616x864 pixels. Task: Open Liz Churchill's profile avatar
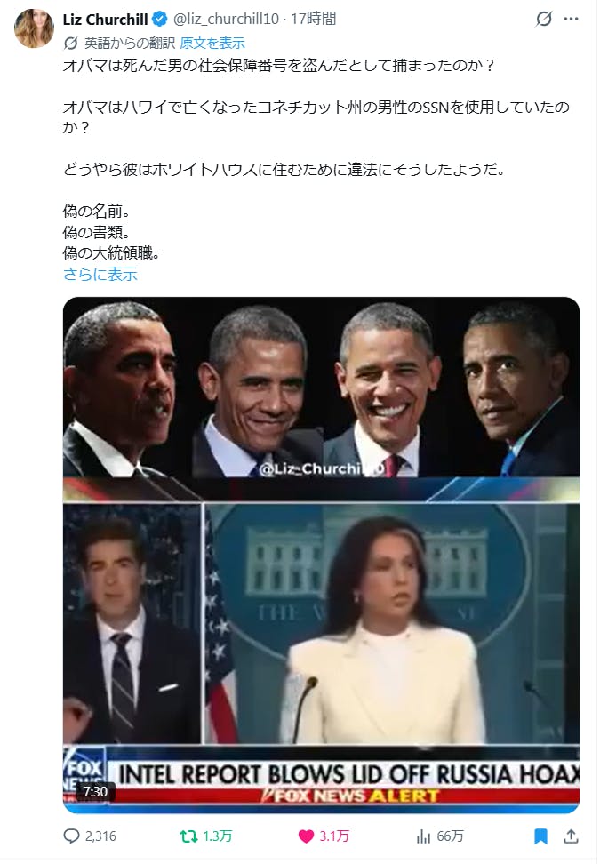click(34, 28)
